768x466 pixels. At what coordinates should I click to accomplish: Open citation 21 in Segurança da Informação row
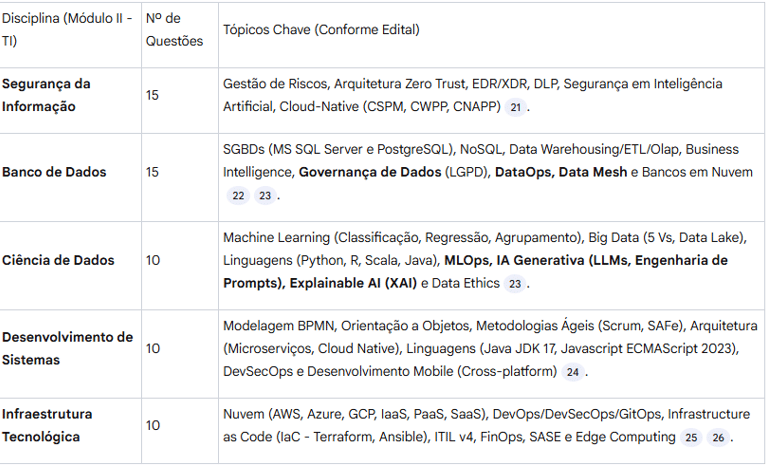(515, 107)
